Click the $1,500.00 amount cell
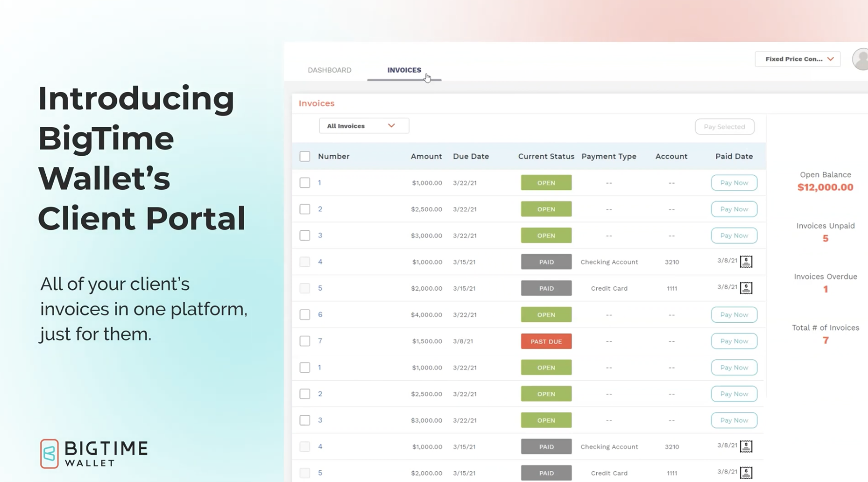 427,341
